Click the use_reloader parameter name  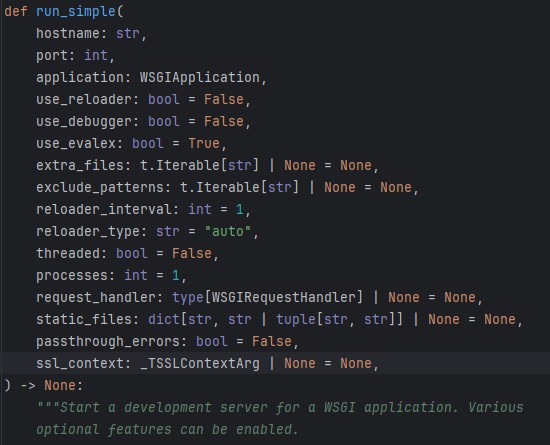84,100
